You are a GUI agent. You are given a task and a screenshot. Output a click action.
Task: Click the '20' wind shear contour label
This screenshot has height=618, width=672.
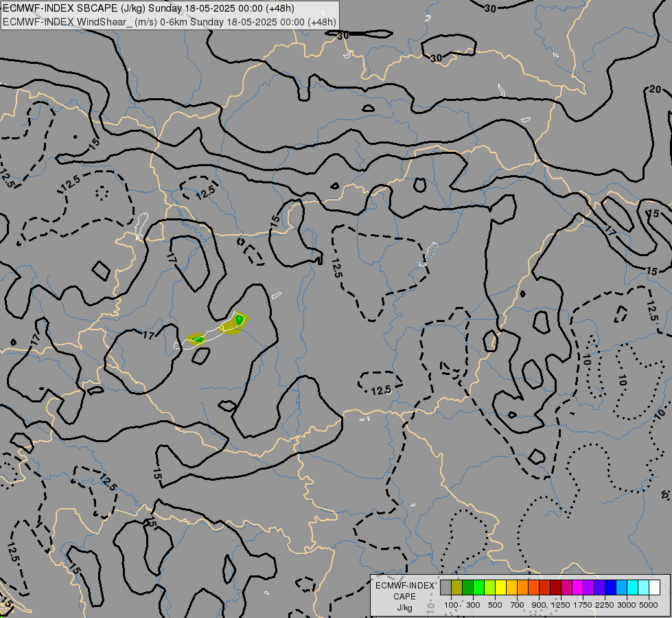[x=655, y=89]
